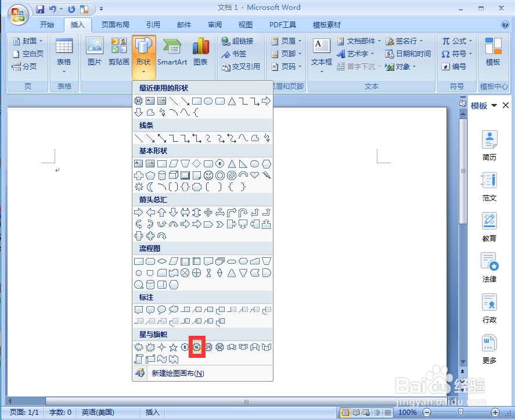The image size is (515, 420).
Task: Switch to Full Screen Reading view
Action: pos(356,412)
